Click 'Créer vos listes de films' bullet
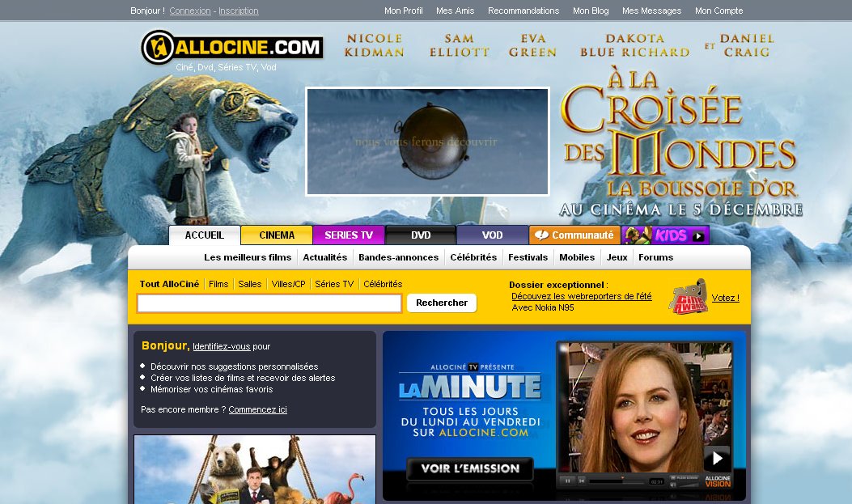The width and height of the screenshot is (852, 504). [243, 378]
